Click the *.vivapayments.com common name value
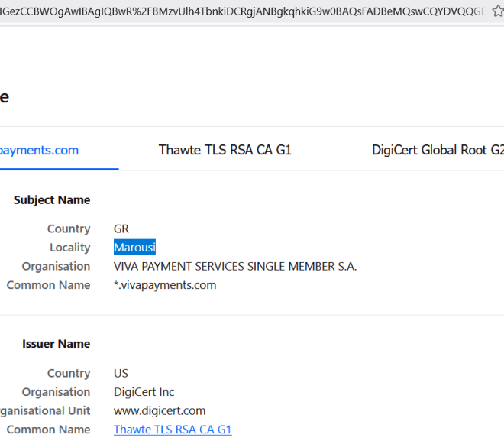This screenshot has height=441, width=504. tap(165, 285)
